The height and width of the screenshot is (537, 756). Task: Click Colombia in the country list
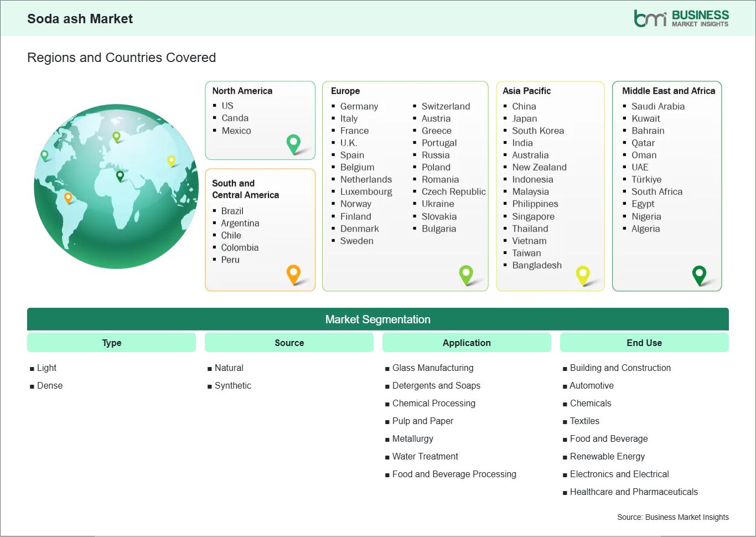click(240, 247)
